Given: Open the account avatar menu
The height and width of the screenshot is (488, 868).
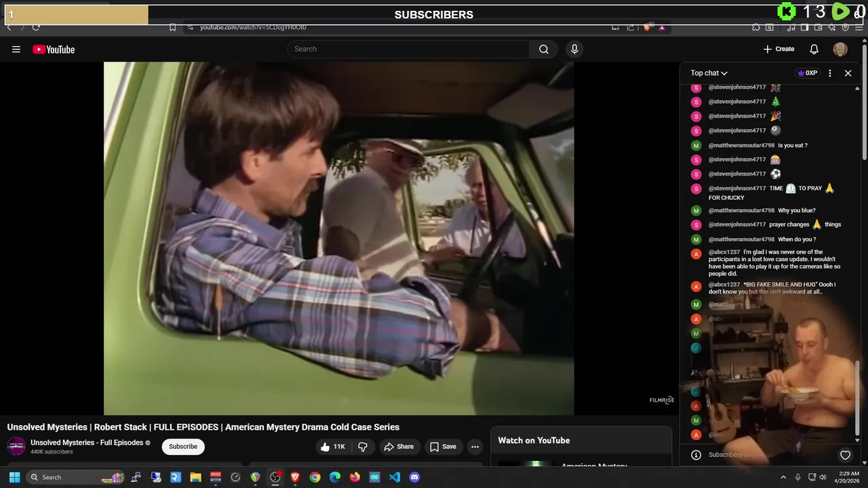Looking at the screenshot, I should pos(840,49).
